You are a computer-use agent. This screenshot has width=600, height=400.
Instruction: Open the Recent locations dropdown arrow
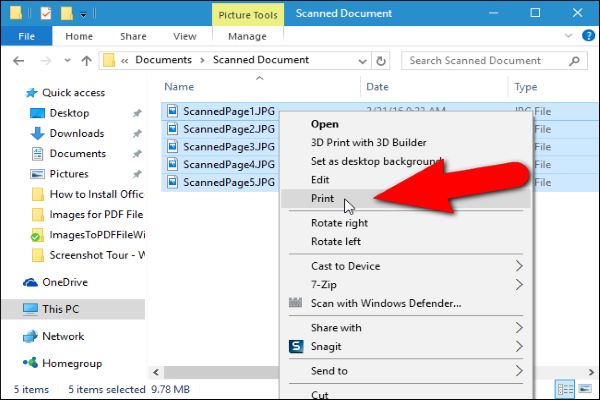tap(67, 60)
